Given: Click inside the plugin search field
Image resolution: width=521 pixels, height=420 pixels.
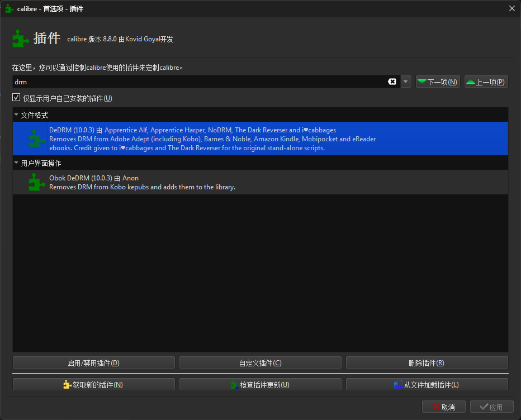Looking at the screenshot, I should coord(196,82).
